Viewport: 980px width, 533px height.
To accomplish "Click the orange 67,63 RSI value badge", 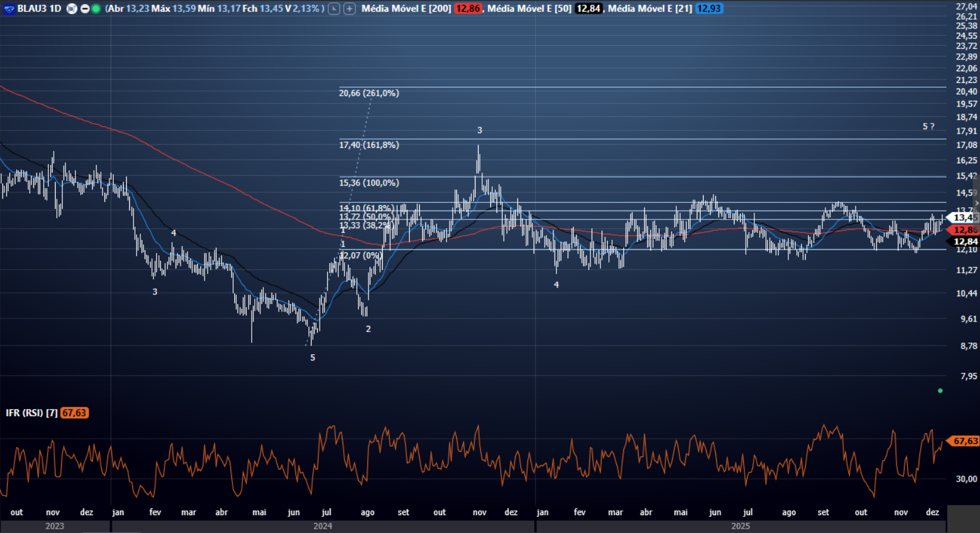I will pyautogui.click(x=74, y=412).
